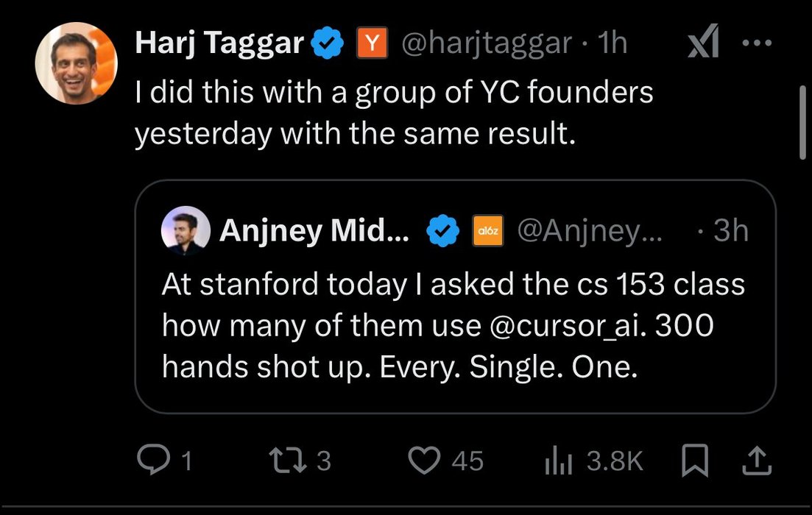Image resolution: width=812 pixels, height=515 pixels.
Task: Click Anjney's small profile avatar
Action: (184, 230)
